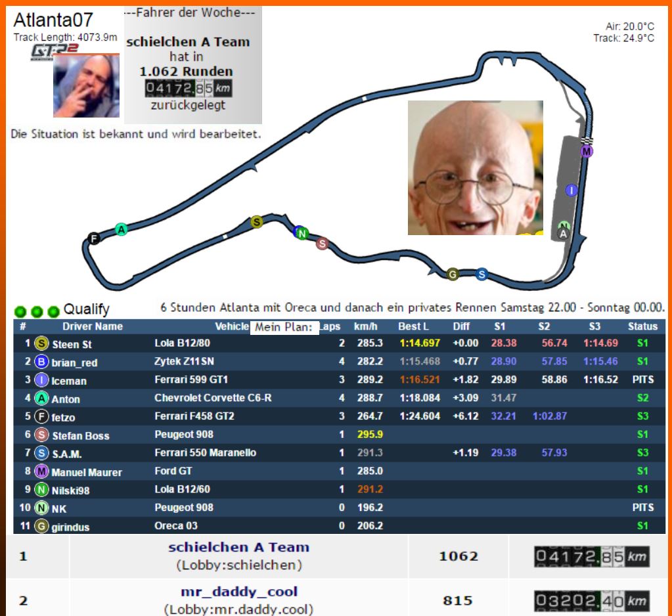672x616 pixels.
Task: Sort by the Best L column header
Action: point(413,326)
